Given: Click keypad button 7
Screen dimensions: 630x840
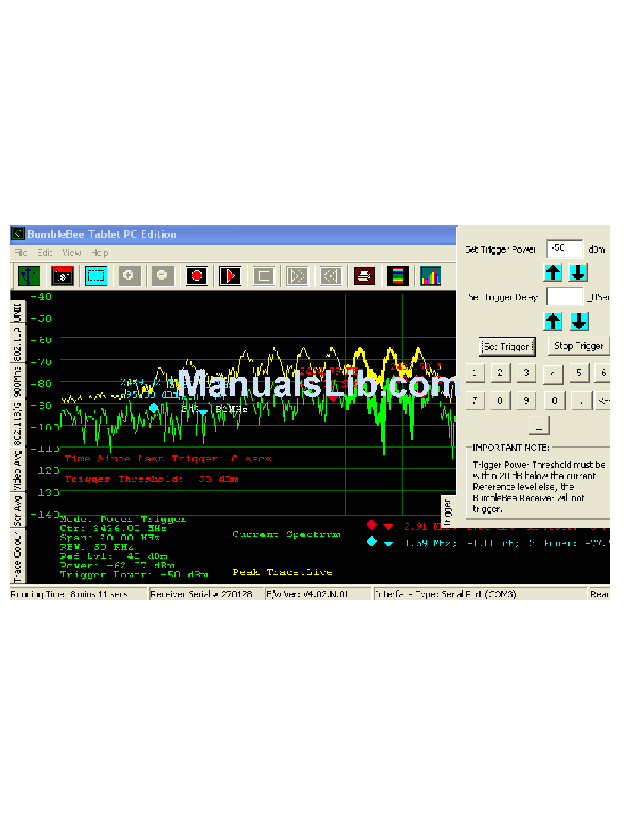Looking at the screenshot, I should coord(475,400).
